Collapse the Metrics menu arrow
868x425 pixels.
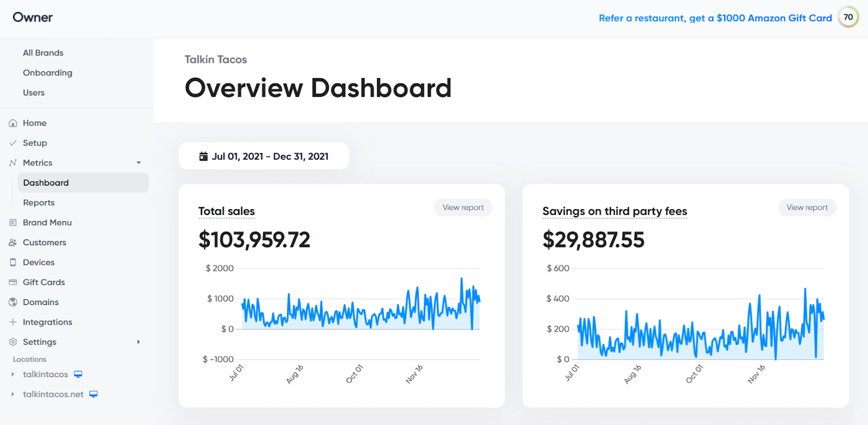coord(139,163)
